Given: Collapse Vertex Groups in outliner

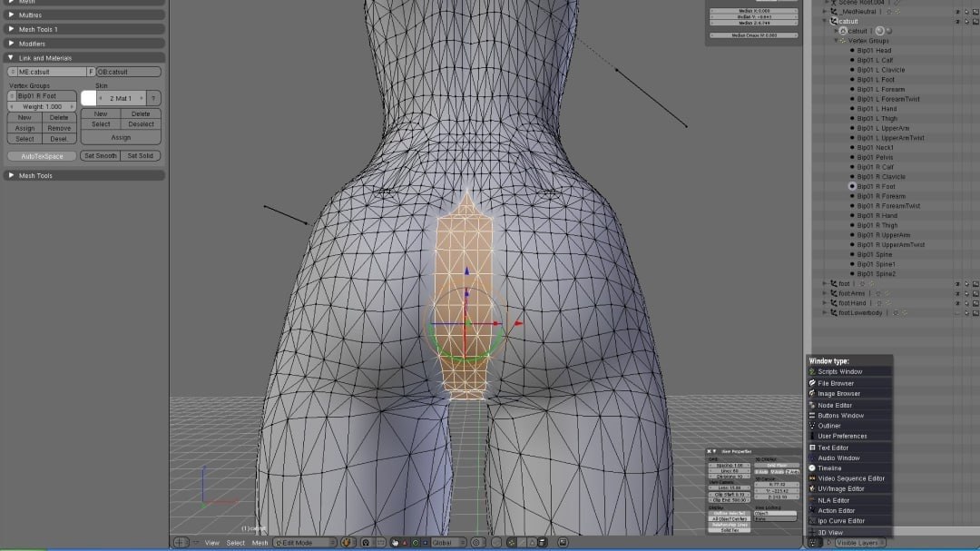Looking at the screenshot, I should click(x=837, y=41).
